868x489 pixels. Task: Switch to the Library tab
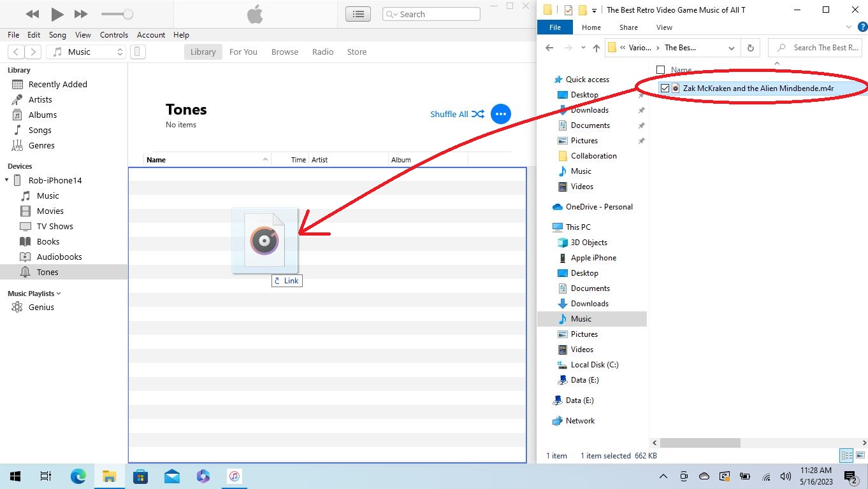tap(203, 52)
